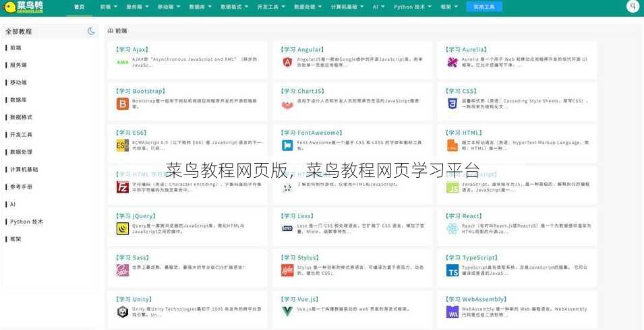Select 计算机基础 in the sidebar
The width and height of the screenshot is (644, 330).
point(24,169)
